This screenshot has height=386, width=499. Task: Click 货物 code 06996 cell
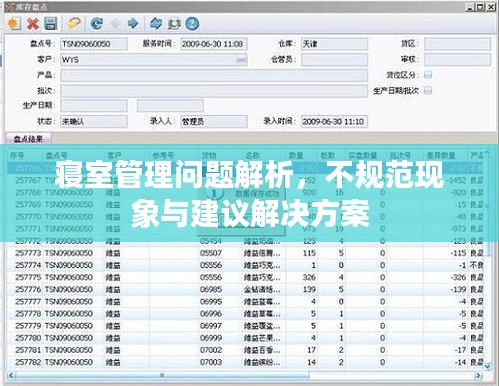220,314
